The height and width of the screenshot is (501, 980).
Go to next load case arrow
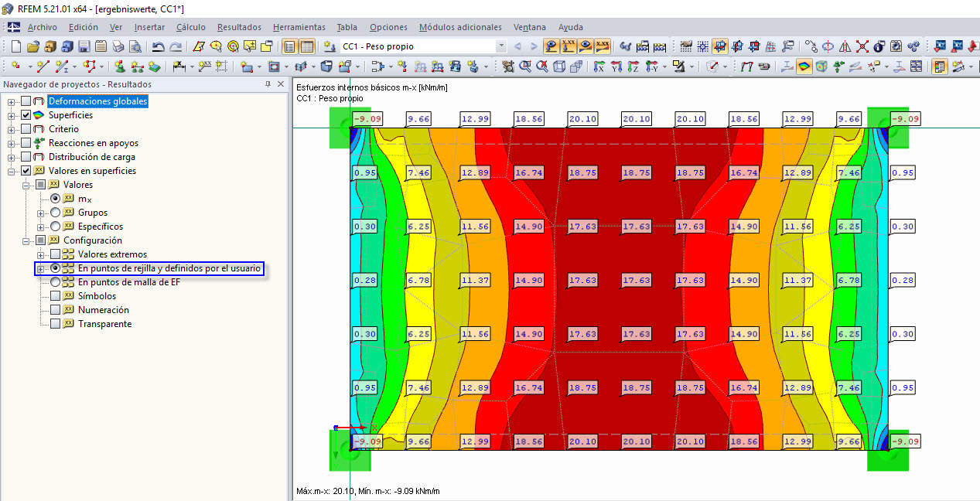tap(534, 46)
